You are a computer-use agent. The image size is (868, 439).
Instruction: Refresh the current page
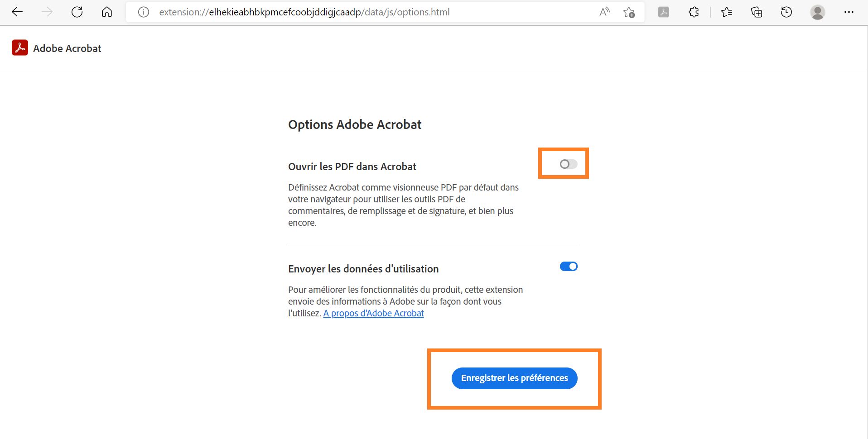(77, 12)
